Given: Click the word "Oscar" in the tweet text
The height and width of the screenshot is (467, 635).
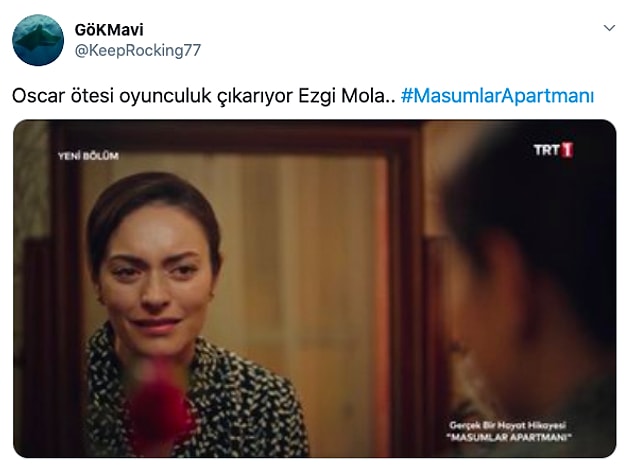Looking at the screenshot, I should (38, 96).
